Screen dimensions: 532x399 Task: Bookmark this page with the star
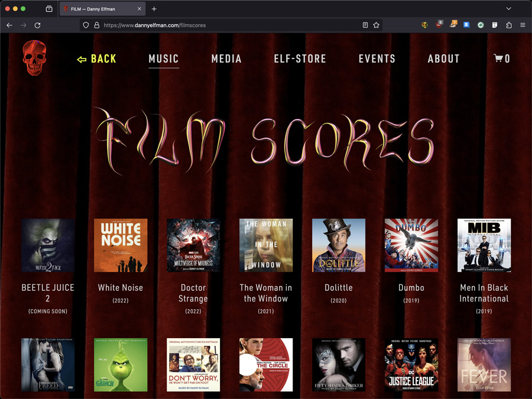click(376, 25)
